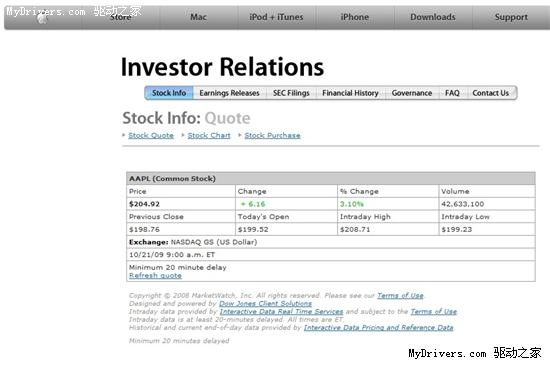Navigate to the iPhone page
Screen dimensions: 550x367
click(x=355, y=17)
